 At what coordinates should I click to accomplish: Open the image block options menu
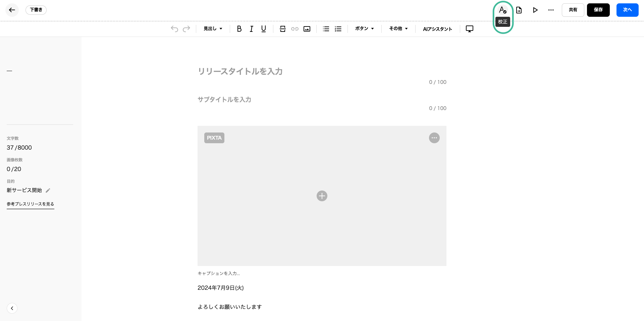434,138
